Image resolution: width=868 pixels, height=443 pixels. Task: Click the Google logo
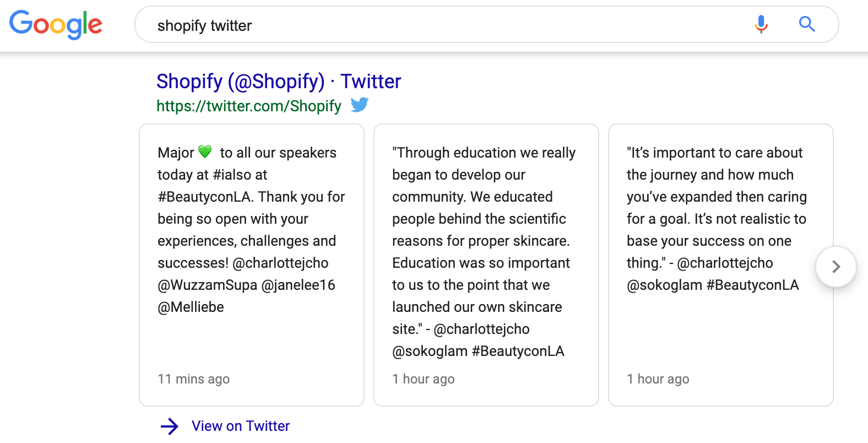tap(56, 25)
